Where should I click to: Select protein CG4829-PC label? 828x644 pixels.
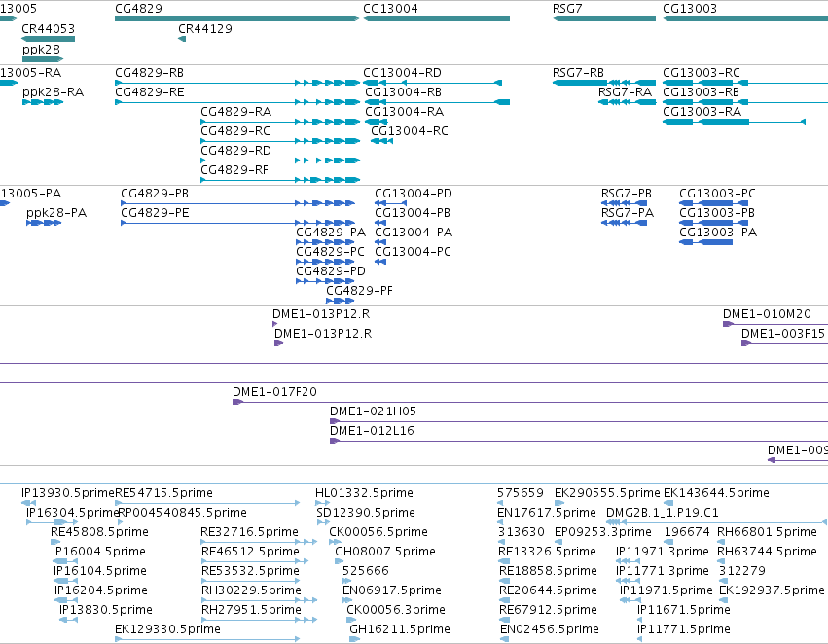pyautogui.click(x=330, y=252)
